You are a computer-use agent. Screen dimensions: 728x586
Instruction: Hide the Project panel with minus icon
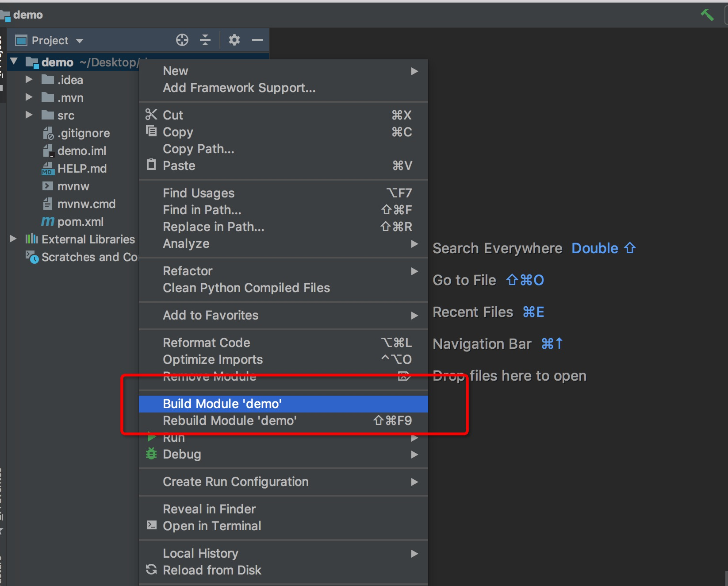tap(257, 40)
